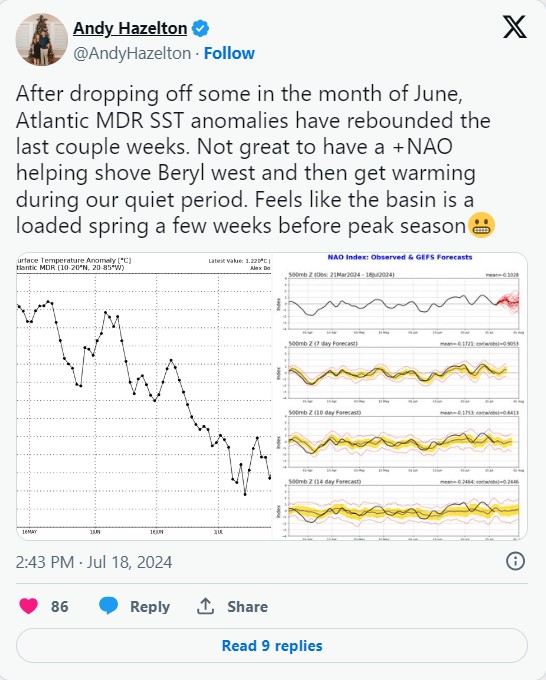Open the Atlantic MDR SST anomaly chart
Image resolution: width=546 pixels, height=680 pixels.
click(x=144, y=396)
